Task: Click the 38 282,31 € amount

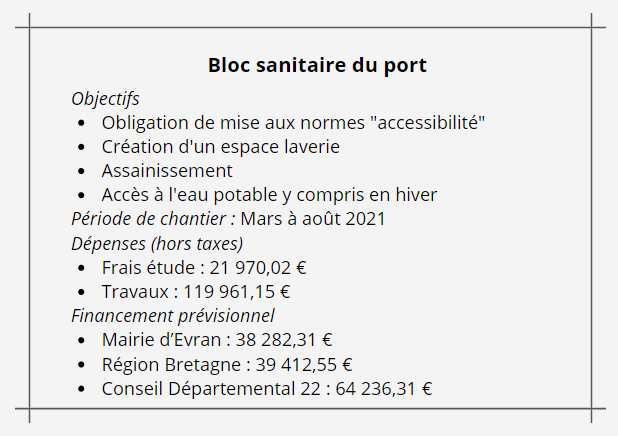Action: [284, 340]
